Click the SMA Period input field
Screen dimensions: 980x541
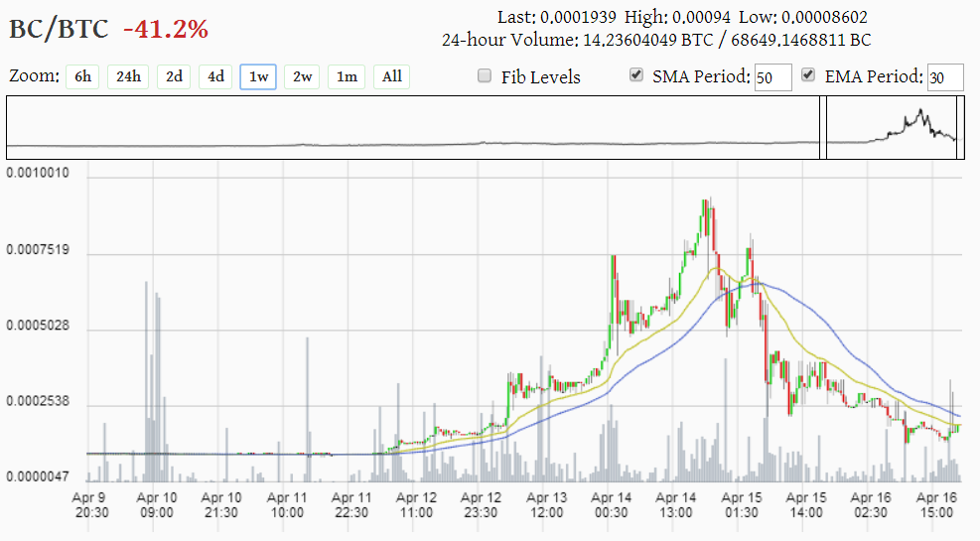point(773,77)
